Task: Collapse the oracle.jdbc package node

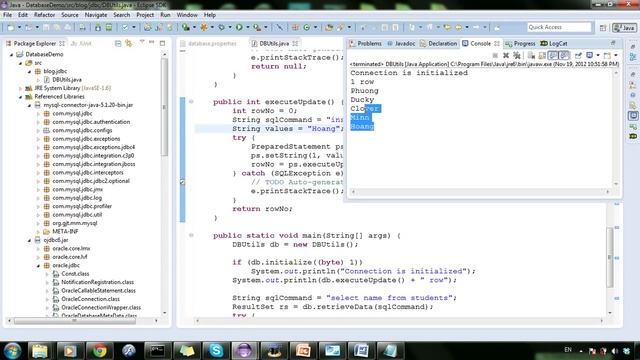Action: pos(38,265)
